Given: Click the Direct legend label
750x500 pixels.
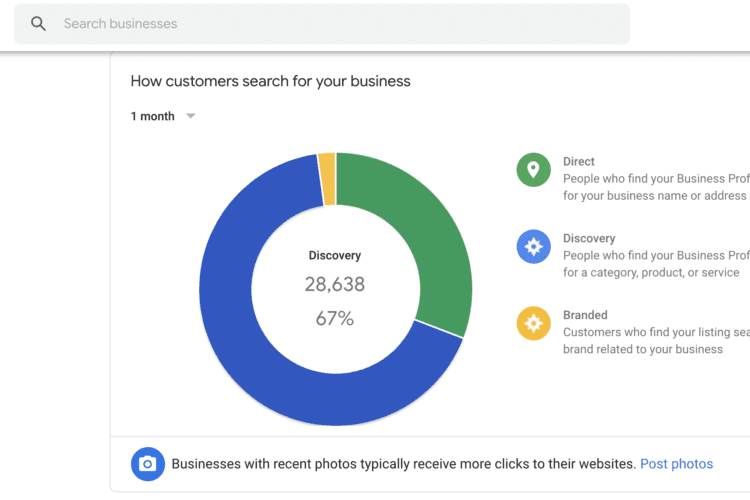Looking at the screenshot, I should (x=578, y=162).
